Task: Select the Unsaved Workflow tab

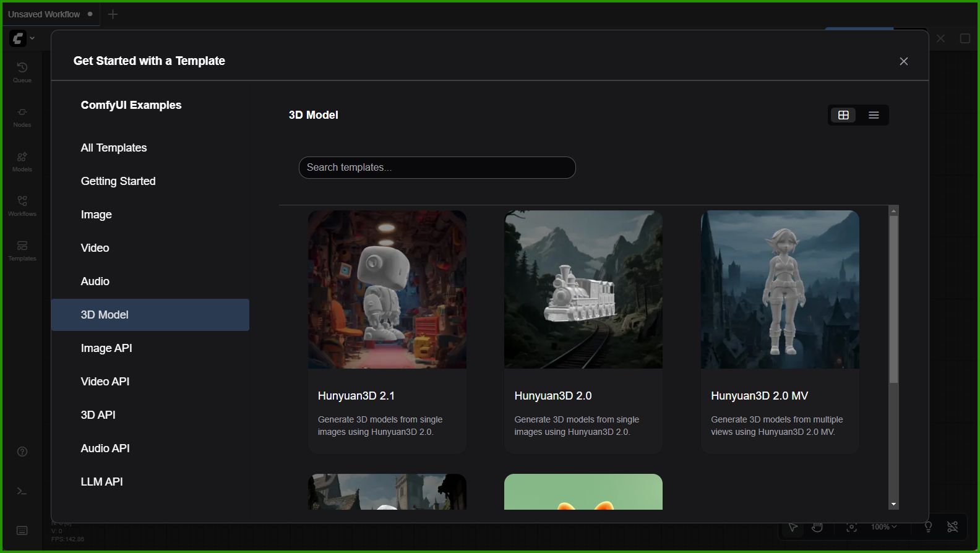Action: [44, 14]
